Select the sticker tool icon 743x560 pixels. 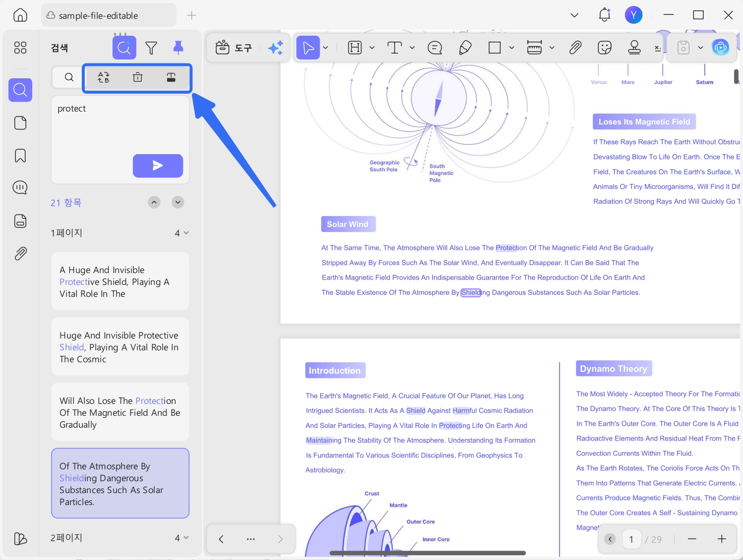point(605,48)
